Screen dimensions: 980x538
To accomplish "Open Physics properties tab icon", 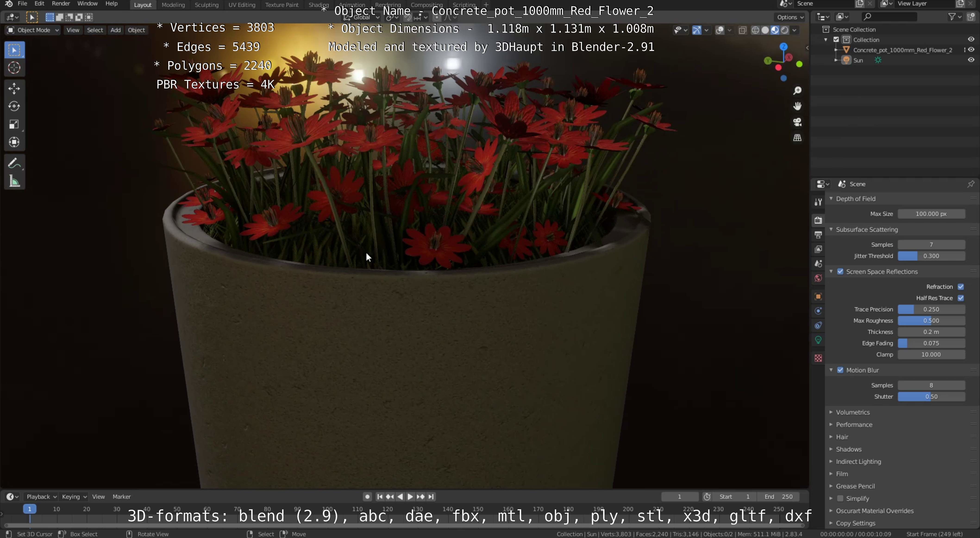I will coord(818,311).
